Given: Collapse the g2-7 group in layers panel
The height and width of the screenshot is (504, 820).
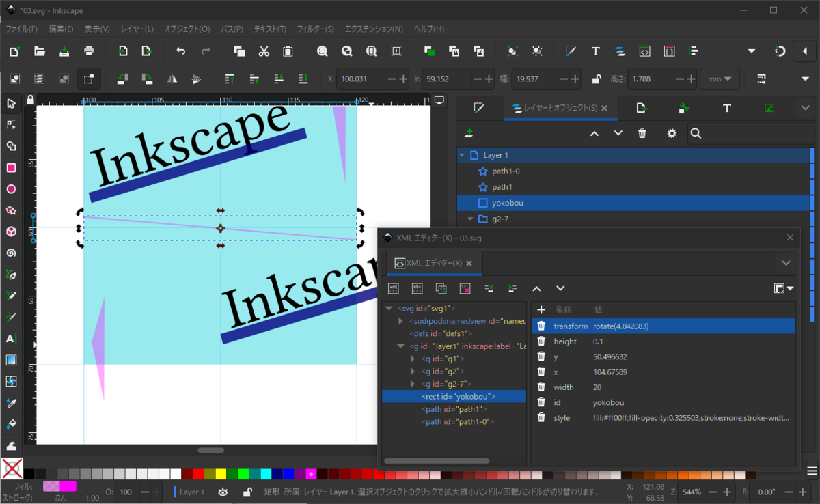Looking at the screenshot, I should coord(471,219).
